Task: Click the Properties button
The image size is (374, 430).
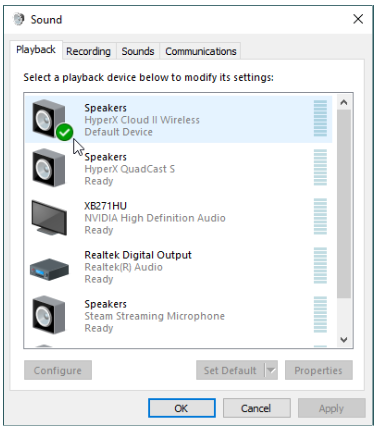Action: click(319, 370)
